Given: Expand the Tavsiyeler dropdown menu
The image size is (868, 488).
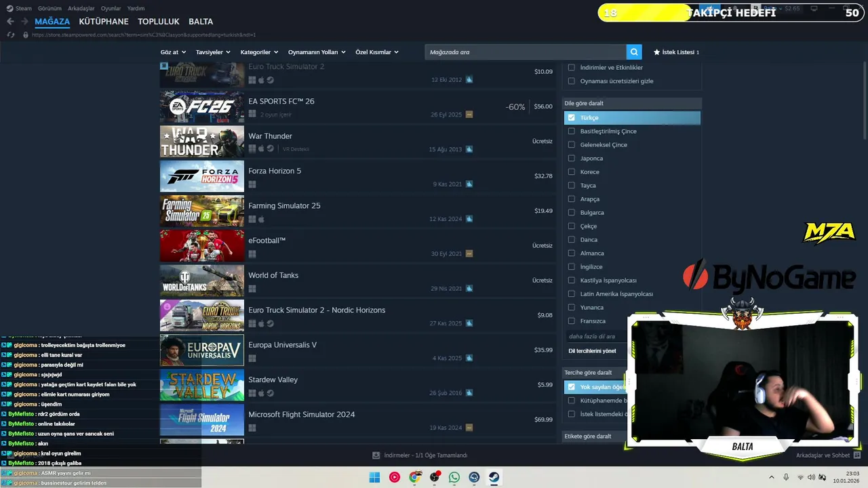Looking at the screenshot, I should click(213, 52).
